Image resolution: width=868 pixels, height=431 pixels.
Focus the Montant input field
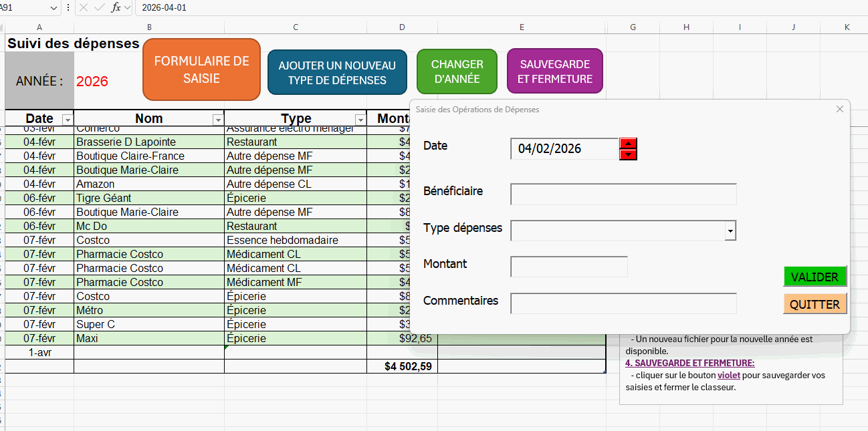coord(568,267)
